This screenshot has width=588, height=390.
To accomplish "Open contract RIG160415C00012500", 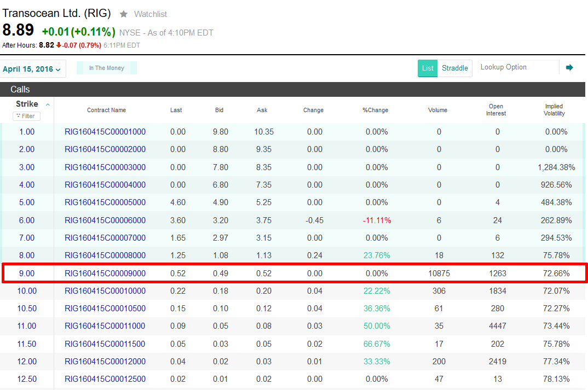I will click(105, 379).
